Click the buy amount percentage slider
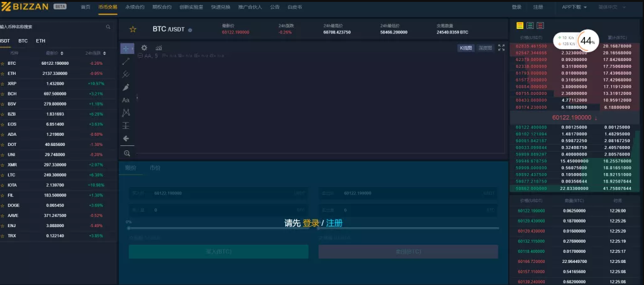 coord(218,228)
